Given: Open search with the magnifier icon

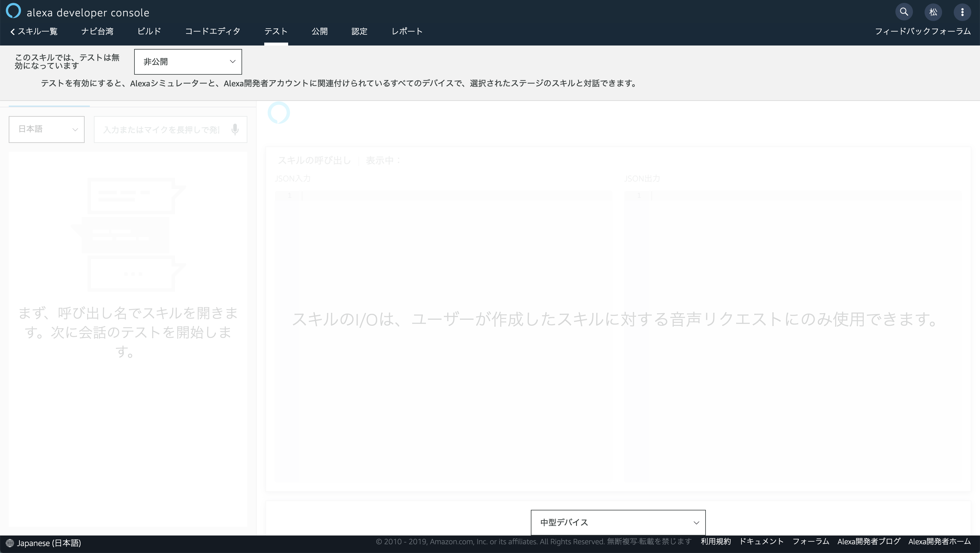Looking at the screenshot, I should [x=904, y=12].
